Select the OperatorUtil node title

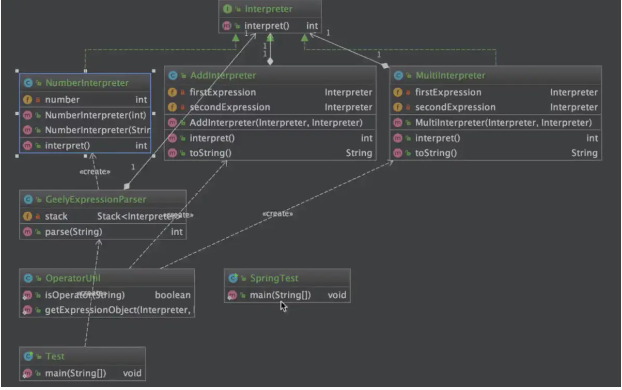[73, 278]
